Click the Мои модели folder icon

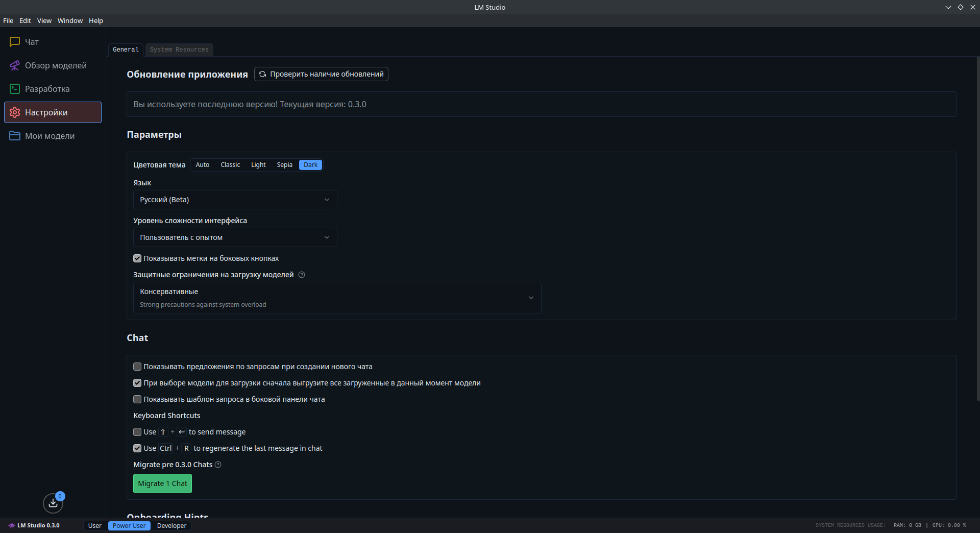click(15, 136)
